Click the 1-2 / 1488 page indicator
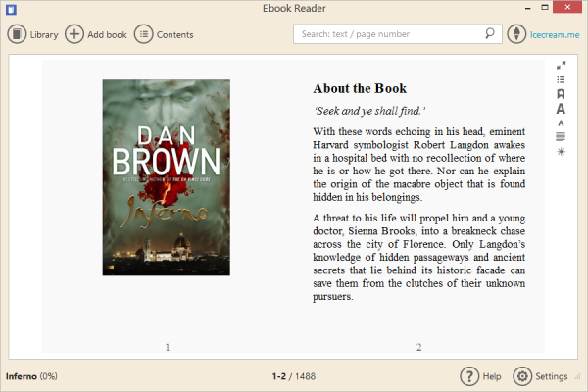This screenshot has width=588, height=392. coord(294,376)
